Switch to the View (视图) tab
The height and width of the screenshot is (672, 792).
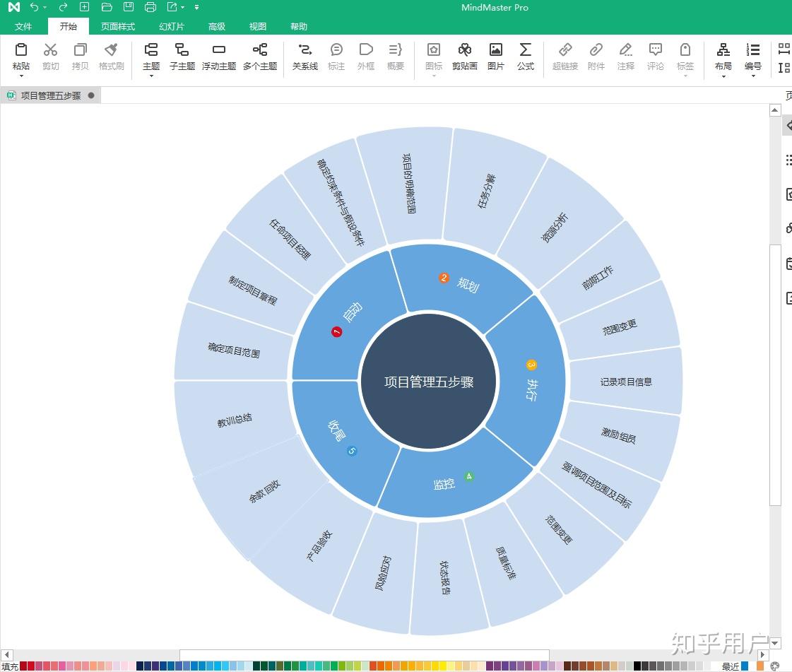coord(258,26)
